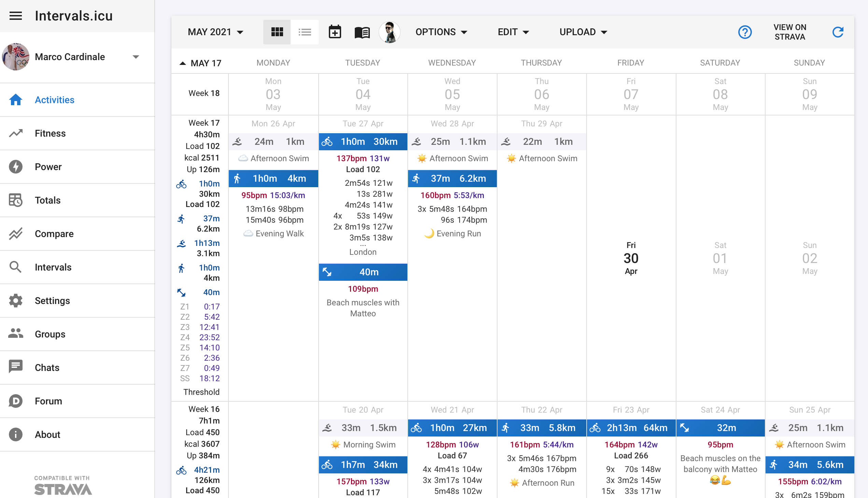The height and width of the screenshot is (498, 868).
Task: Open the MAY 2021 month dropdown
Action: coord(215,32)
